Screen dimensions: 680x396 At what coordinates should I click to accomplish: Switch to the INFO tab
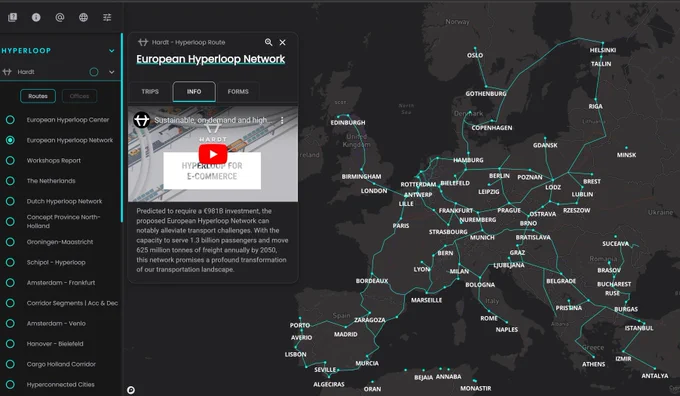tap(194, 92)
